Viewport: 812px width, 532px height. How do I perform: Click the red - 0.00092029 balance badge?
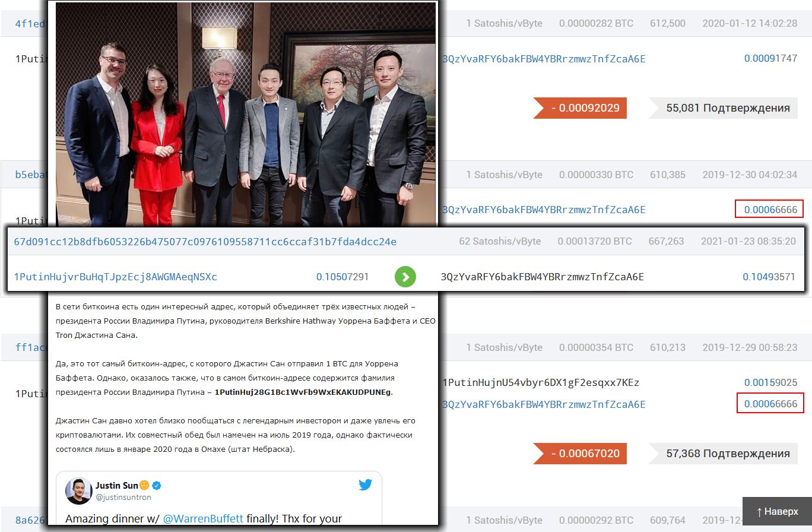580,108
